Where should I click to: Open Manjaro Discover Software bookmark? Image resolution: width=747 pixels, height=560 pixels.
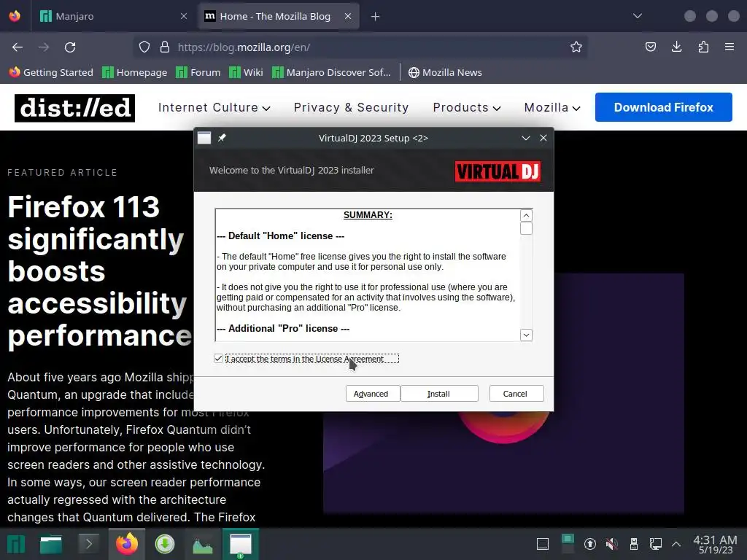[x=332, y=72]
